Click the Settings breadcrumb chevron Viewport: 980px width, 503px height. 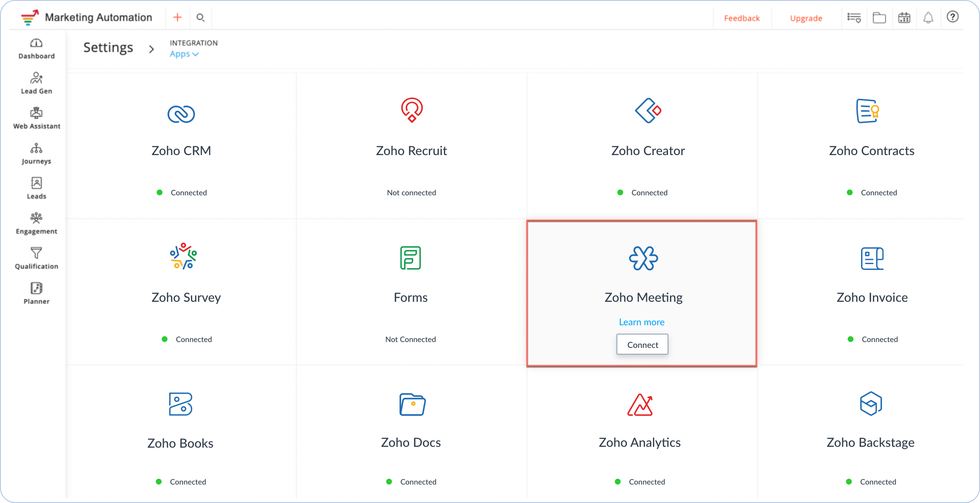tap(152, 49)
